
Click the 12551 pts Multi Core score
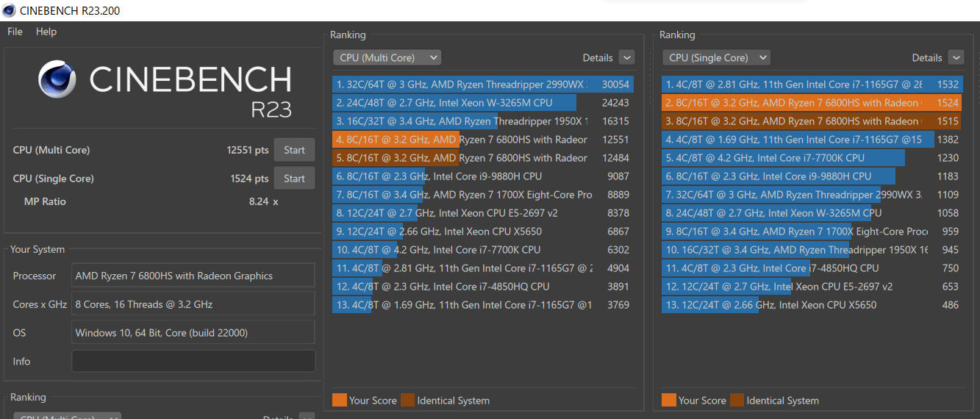coord(248,150)
